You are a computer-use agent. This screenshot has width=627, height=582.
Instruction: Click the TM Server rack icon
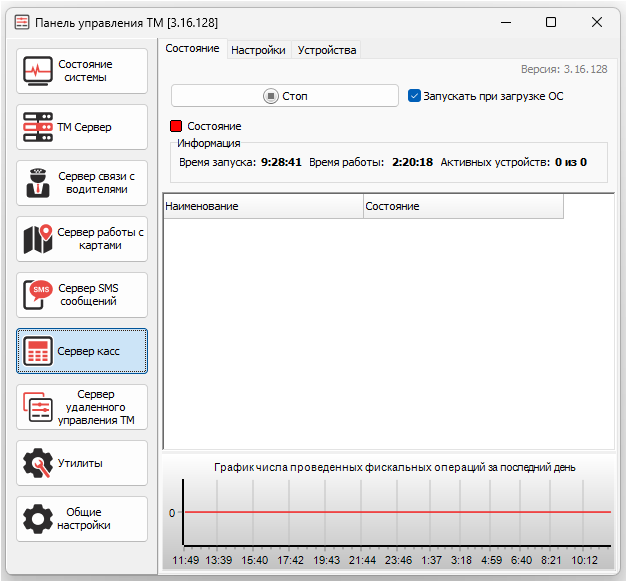pyautogui.click(x=38, y=127)
